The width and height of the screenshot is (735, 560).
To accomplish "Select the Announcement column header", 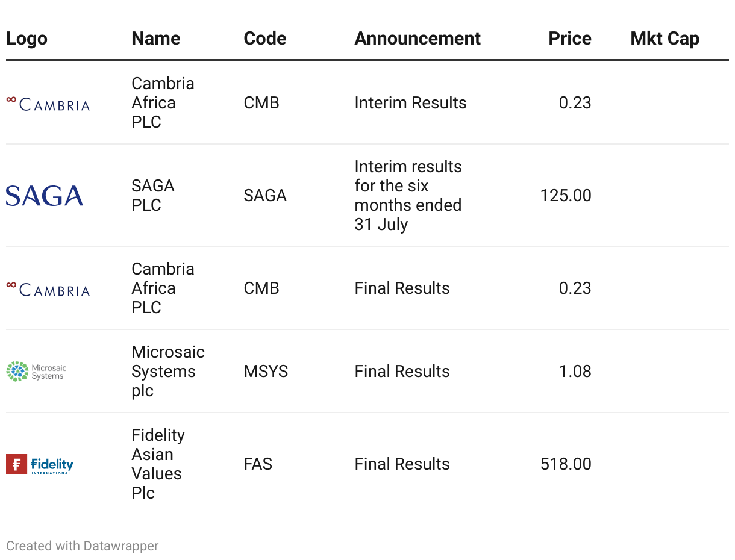I will click(x=418, y=39).
